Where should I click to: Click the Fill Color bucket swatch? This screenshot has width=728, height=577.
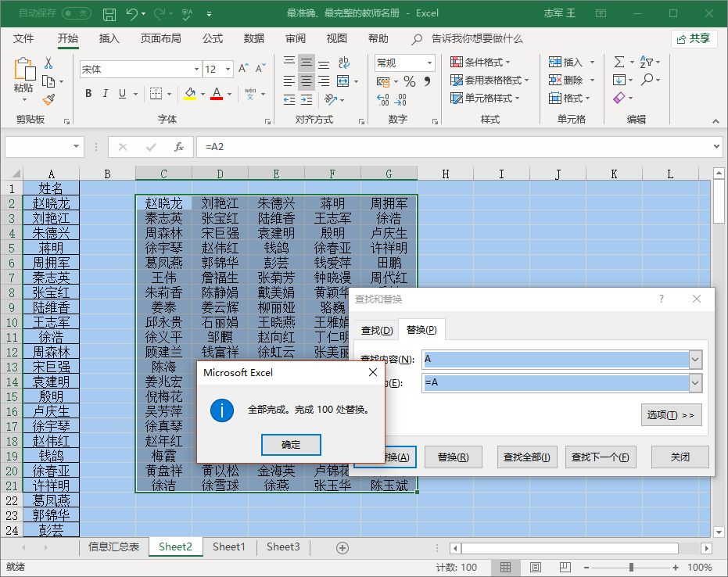190,93
